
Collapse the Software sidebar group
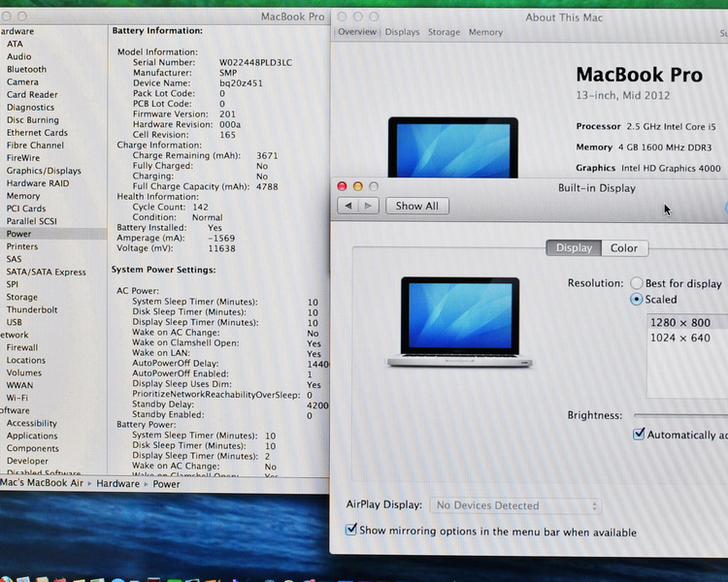pyautogui.click(x=15, y=410)
